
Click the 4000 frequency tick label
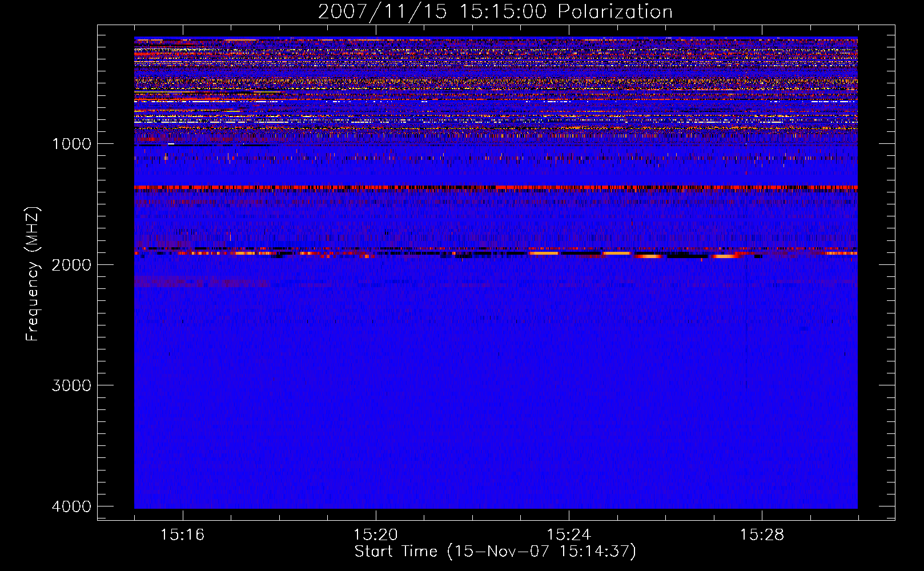pos(71,506)
